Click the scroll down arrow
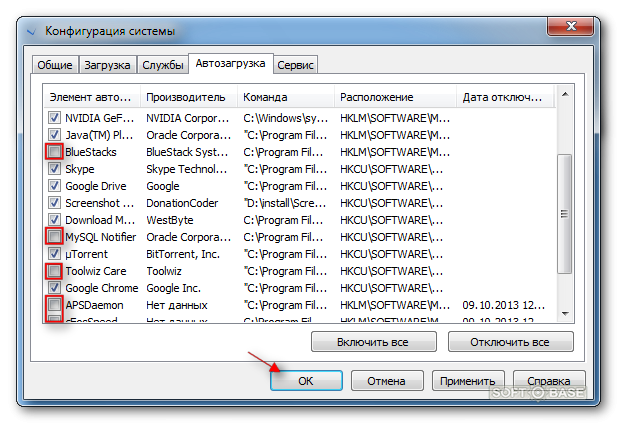Screen dimensions: 618x424 565,314
